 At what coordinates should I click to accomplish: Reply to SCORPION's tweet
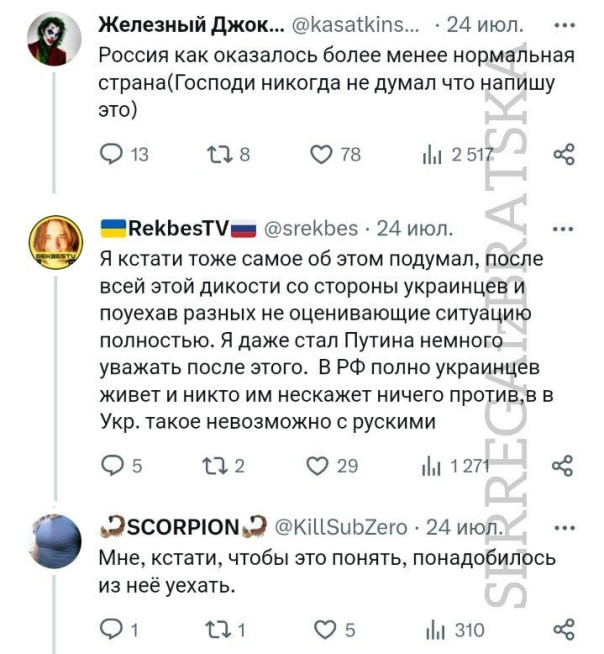112,629
